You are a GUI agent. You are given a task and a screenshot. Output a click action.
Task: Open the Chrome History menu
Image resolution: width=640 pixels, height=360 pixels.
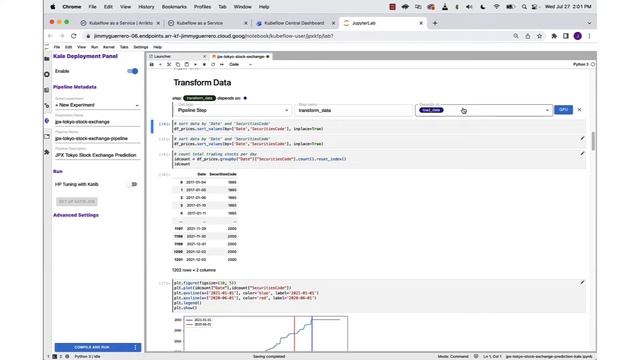[x=146, y=7]
